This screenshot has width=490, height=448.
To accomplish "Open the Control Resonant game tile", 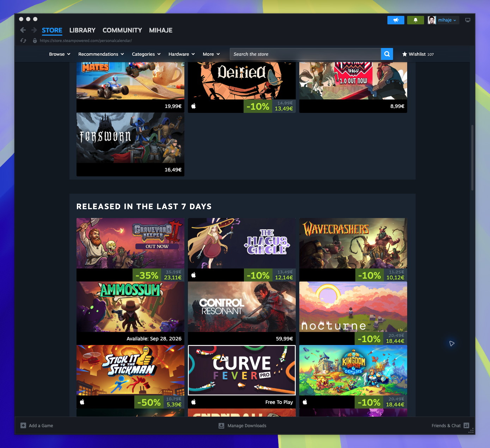I will click(242, 313).
